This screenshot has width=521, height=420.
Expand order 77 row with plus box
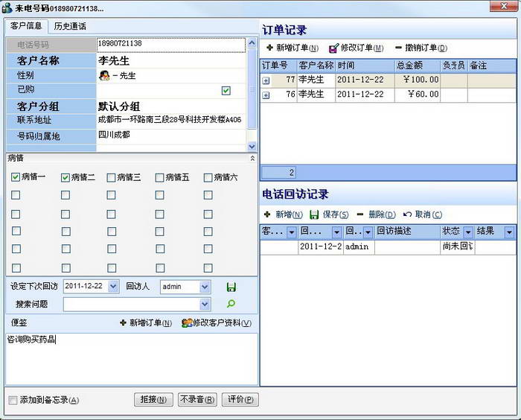coord(266,80)
